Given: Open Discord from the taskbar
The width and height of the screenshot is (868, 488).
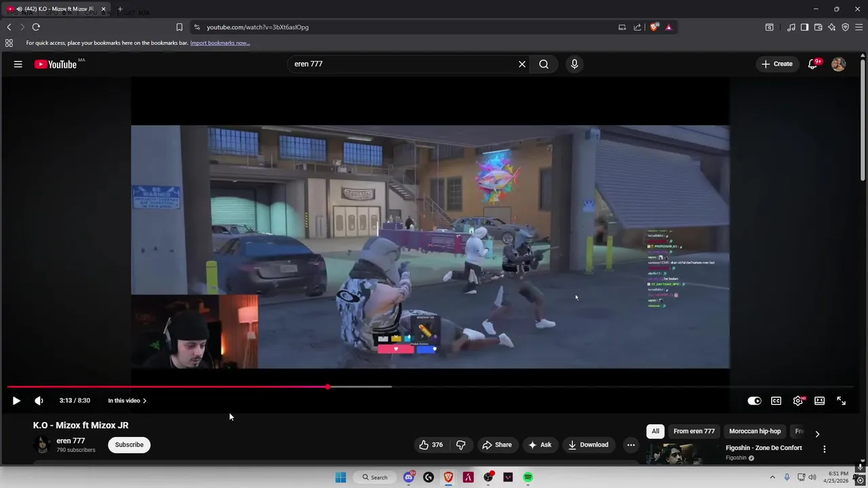Looking at the screenshot, I should click(x=409, y=477).
